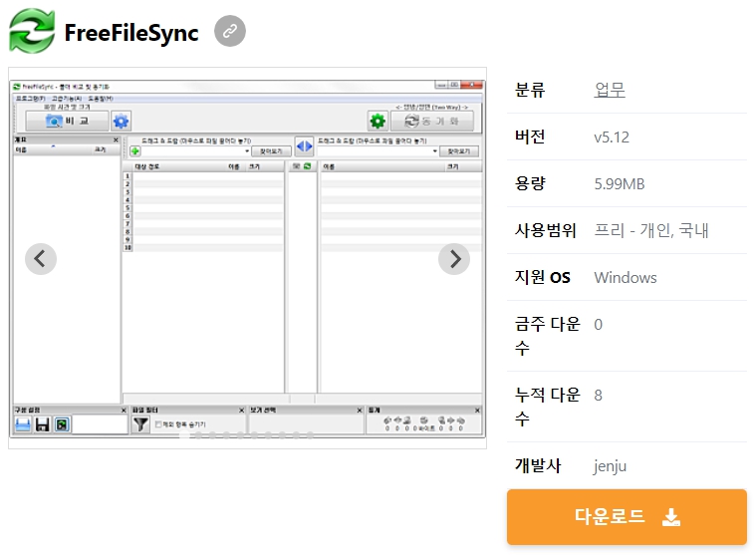Open the 도움말 menu in the screenshot
756x555 pixels.
(x=101, y=99)
